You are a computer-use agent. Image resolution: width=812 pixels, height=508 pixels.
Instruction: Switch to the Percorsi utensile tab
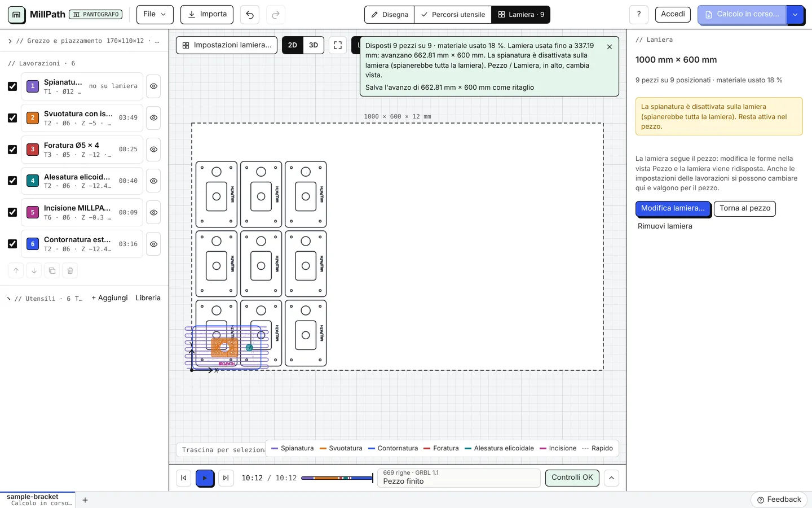(453, 15)
